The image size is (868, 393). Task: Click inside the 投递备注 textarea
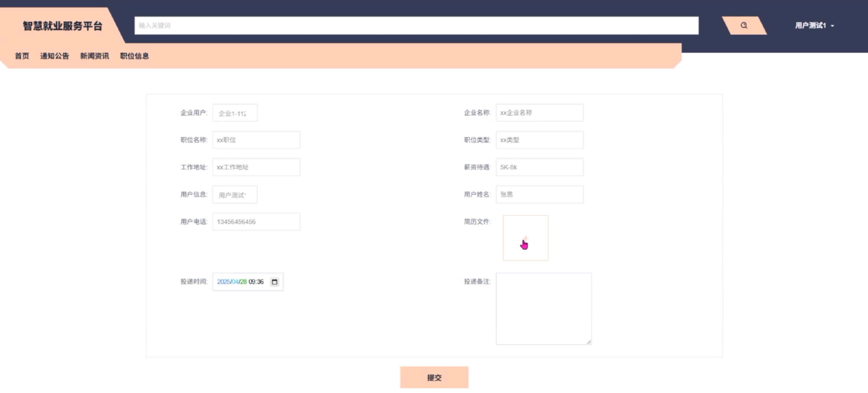(x=543, y=308)
